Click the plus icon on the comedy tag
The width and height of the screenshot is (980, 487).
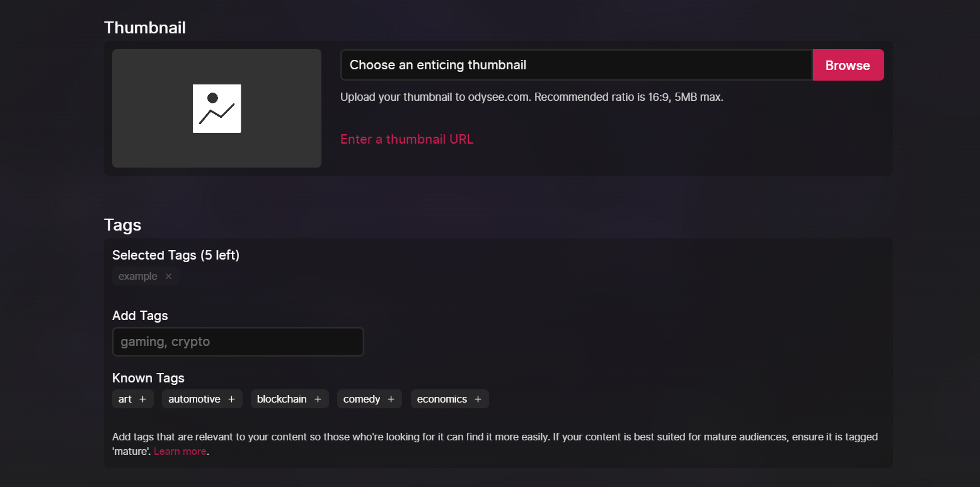click(391, 399)
